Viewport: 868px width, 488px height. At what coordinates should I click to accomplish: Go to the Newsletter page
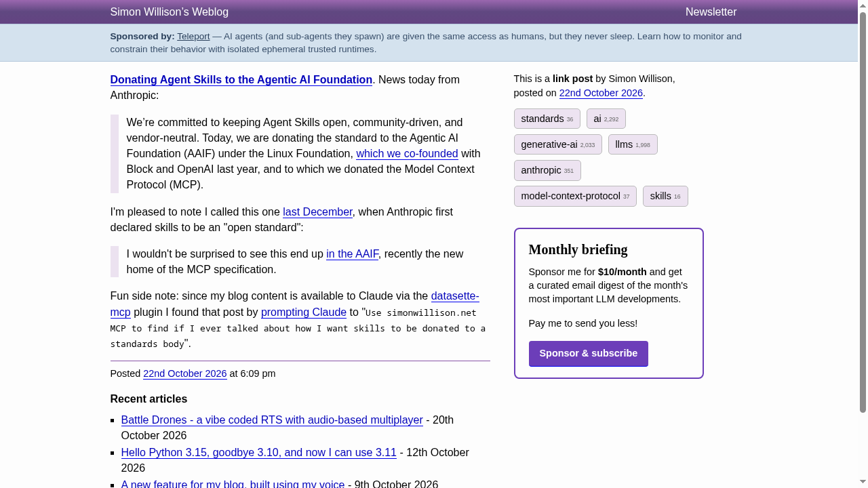[x=711, y=12]
